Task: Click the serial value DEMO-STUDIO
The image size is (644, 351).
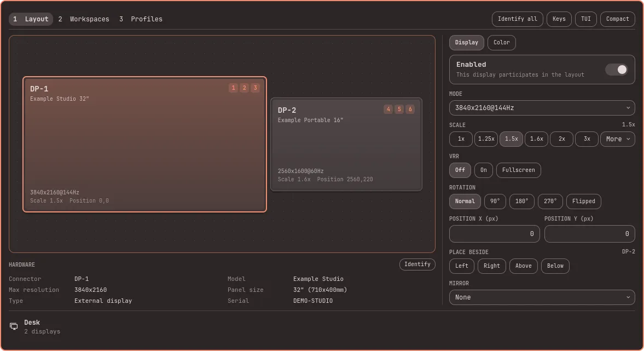Action: (313, 301)
